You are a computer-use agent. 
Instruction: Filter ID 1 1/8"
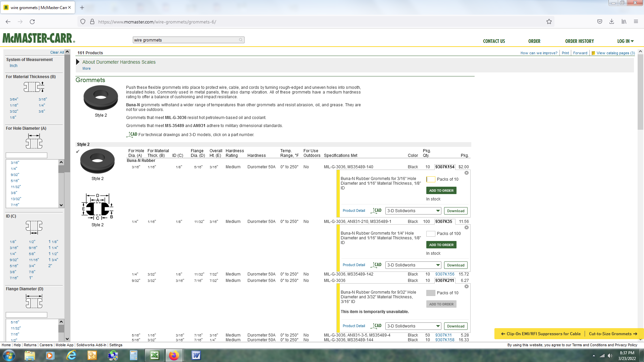[53, 242]
